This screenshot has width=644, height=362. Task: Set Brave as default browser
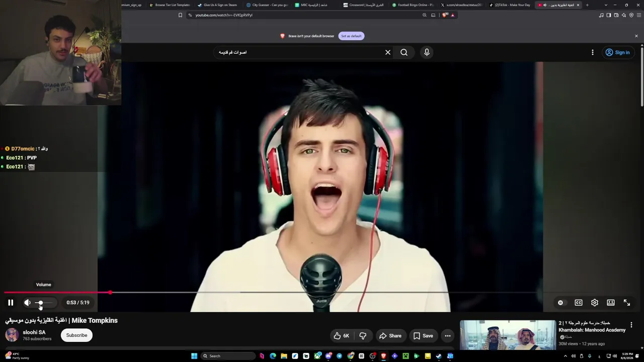tap(351, 36)
